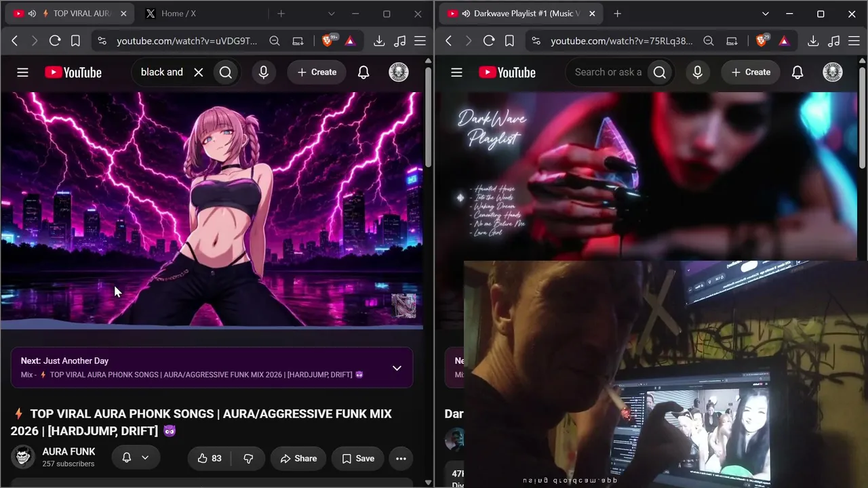Open account avatar menu in left window
The height and width of the screenshot is (488, 868).
click(399, 73)
